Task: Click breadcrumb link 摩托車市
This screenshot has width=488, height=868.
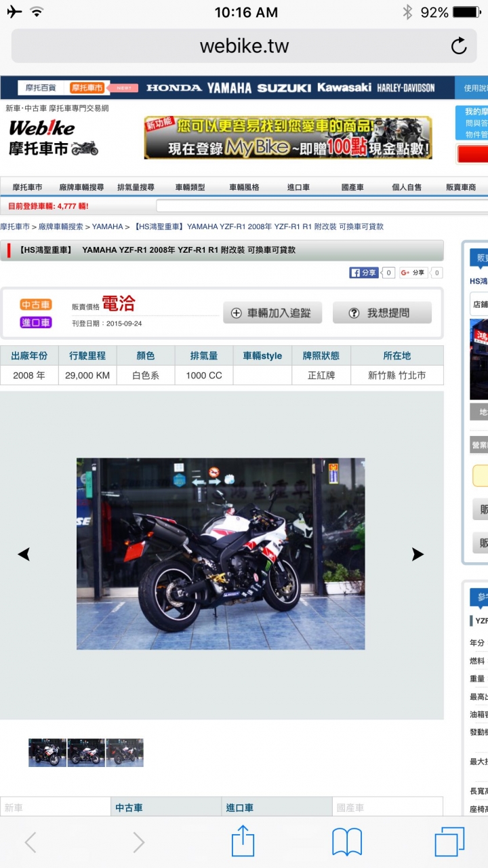Action: [15, 226]
